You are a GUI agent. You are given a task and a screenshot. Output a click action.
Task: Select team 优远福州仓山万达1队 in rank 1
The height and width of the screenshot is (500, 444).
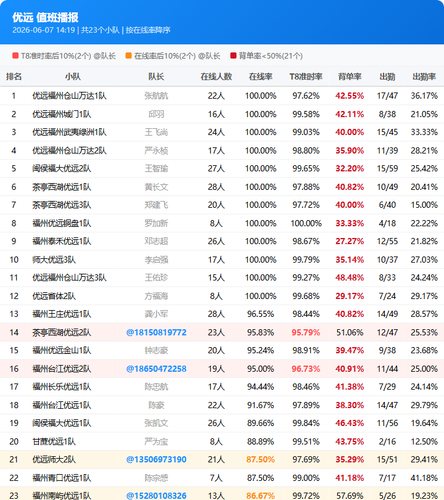tap(69, 96)
